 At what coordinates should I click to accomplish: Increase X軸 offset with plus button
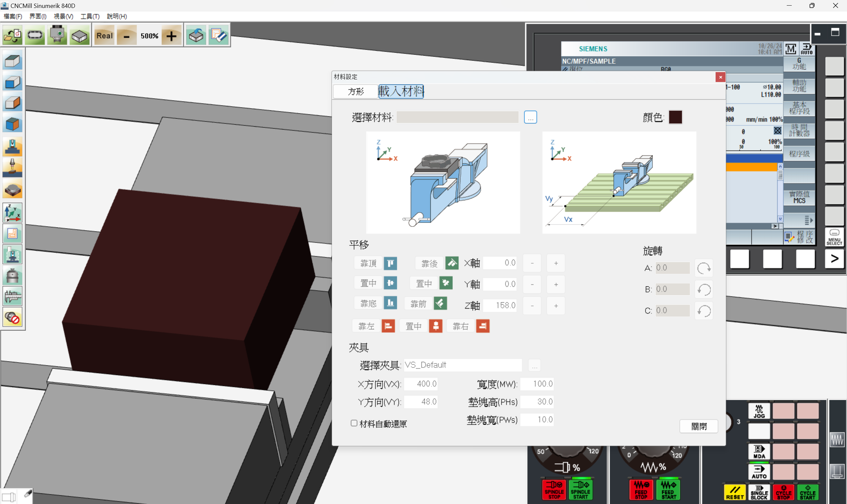tap(556, 263)
